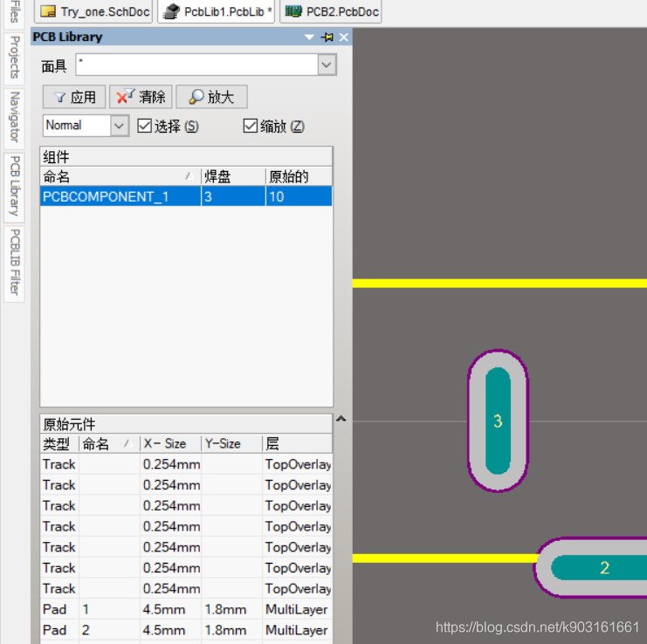647x644 pixels.
Task: Switch to the PCB2.PcbDoc tab
Action: (330, 11)
